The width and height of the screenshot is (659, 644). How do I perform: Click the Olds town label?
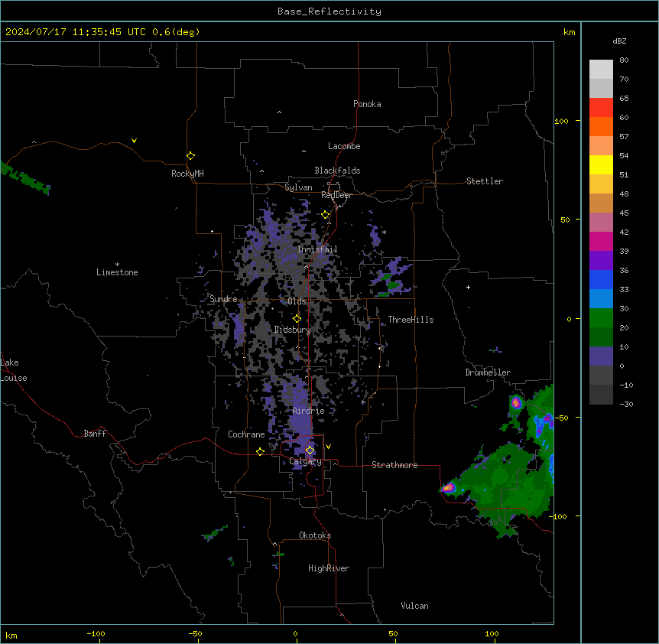click(297, 301)
